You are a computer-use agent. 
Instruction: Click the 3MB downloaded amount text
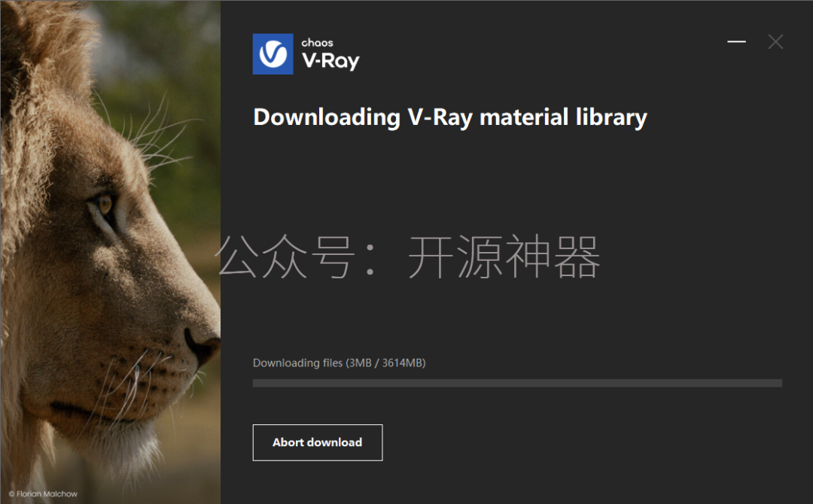click(360, 363)
